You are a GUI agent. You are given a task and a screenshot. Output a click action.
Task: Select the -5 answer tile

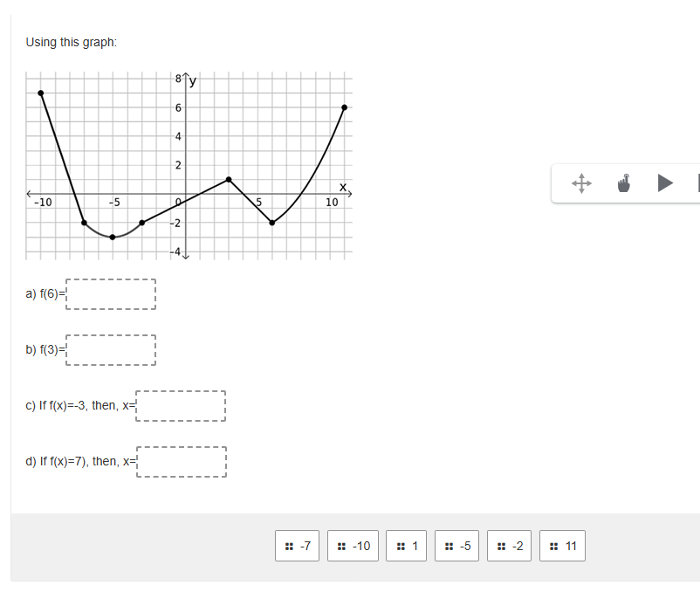[457, 546]
